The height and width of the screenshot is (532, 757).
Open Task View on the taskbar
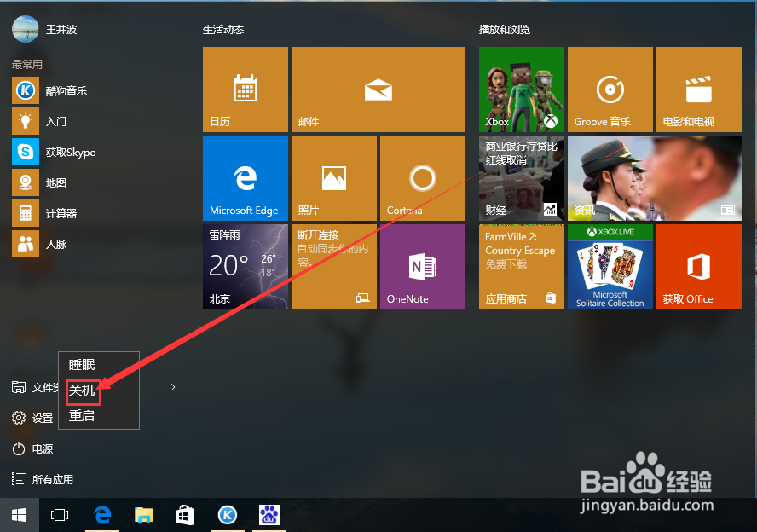60,515
